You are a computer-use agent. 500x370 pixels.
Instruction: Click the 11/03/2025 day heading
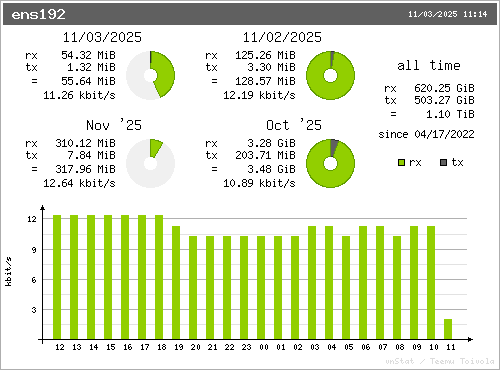point(102,37)
